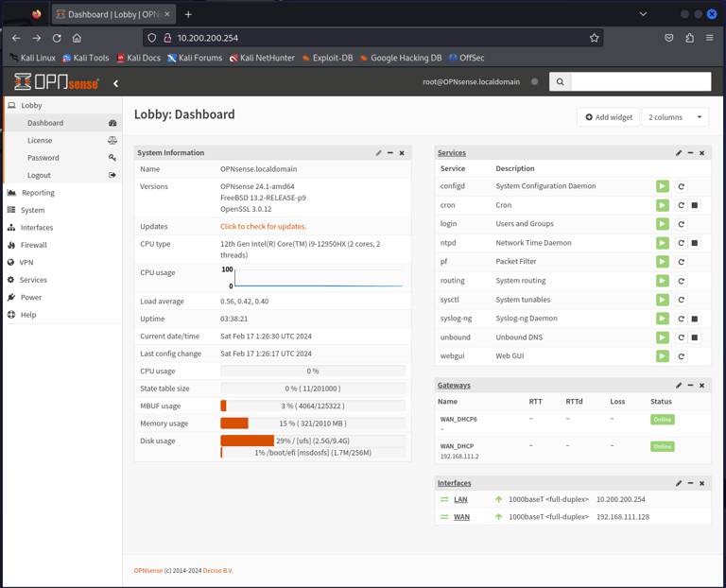Edit the Gateways widget

pyautogui.click(x=679, y=385)
